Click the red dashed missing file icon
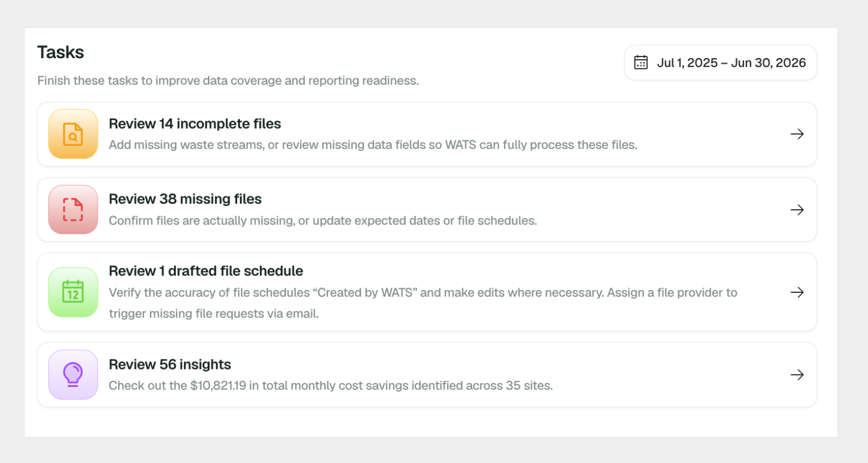868x463 pixels. (73, 210)
